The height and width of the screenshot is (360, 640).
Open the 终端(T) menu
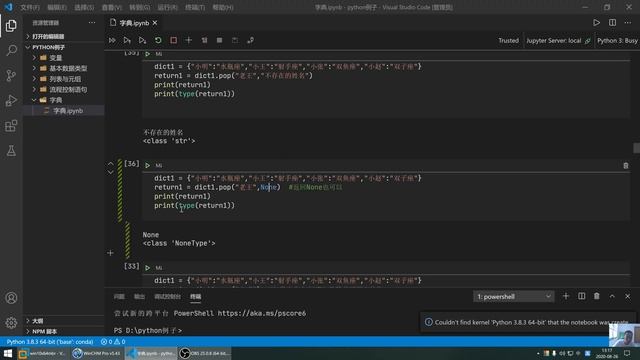(195, 7)
